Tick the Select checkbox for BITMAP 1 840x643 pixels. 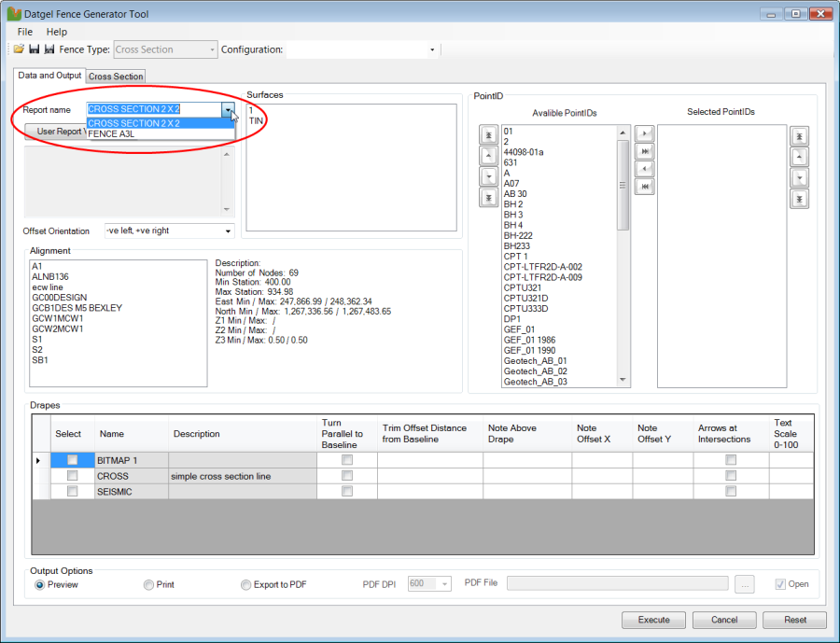coord(72,460)
